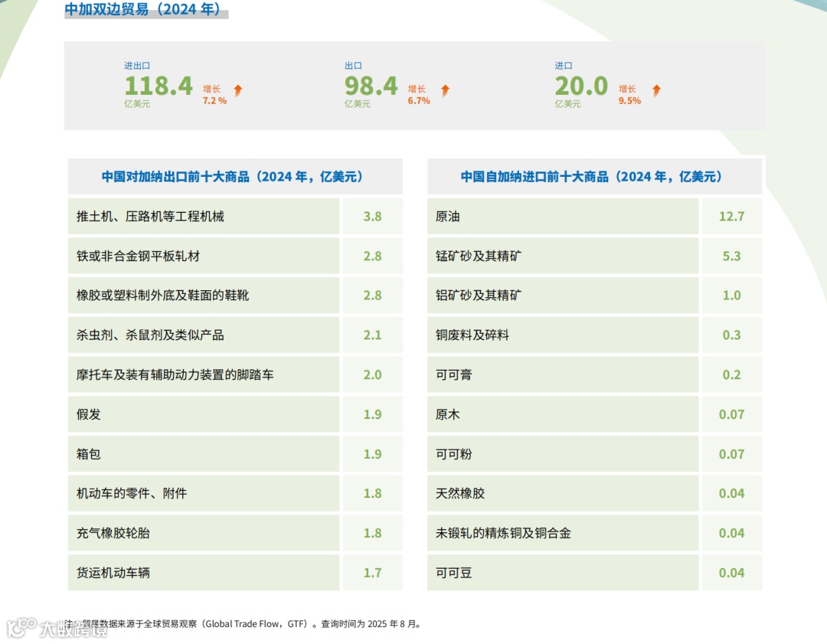Select the export row 假发
The image size is (827, 644).
tap(204, 414)
